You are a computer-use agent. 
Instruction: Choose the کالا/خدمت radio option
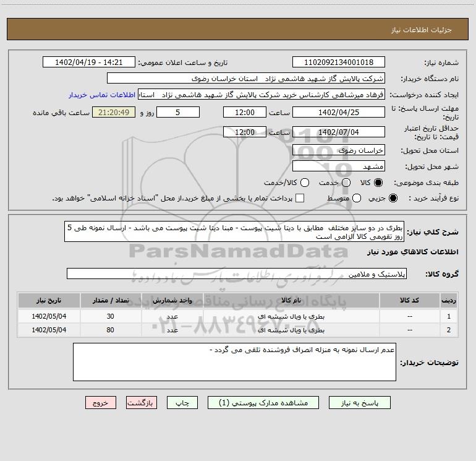(x=304, y=183)
